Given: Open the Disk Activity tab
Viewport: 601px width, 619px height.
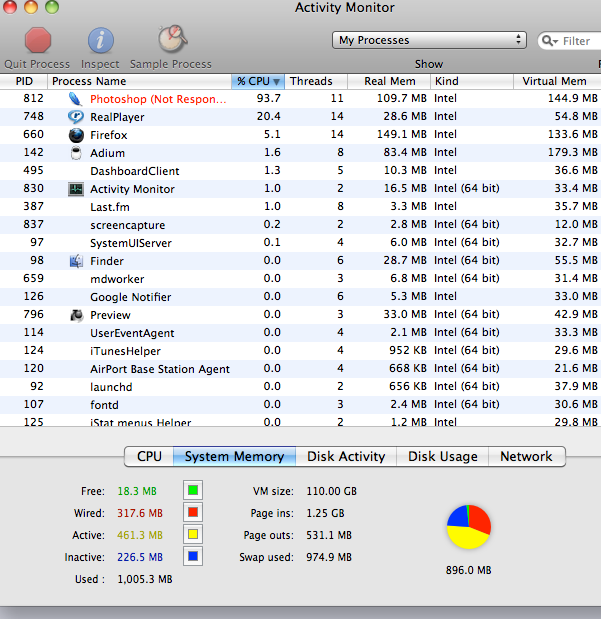Looking at the screenshot, I should [x=346, y=456].
